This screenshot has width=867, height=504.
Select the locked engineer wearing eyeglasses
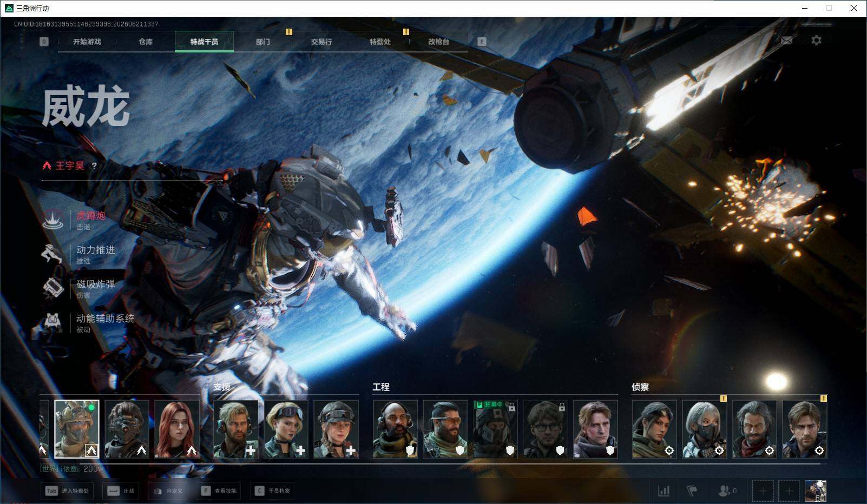point(546,429)
